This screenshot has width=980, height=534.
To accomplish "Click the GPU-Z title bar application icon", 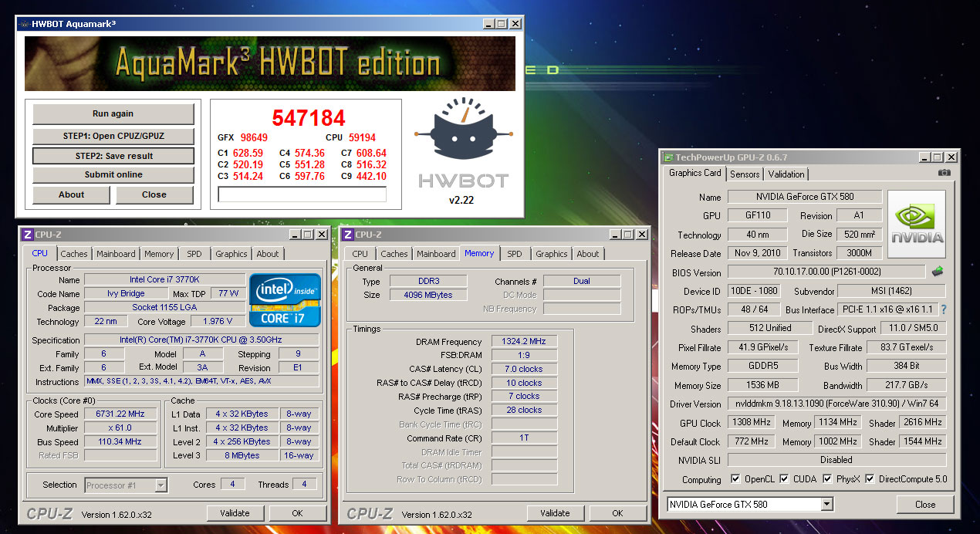I will 668,157.
